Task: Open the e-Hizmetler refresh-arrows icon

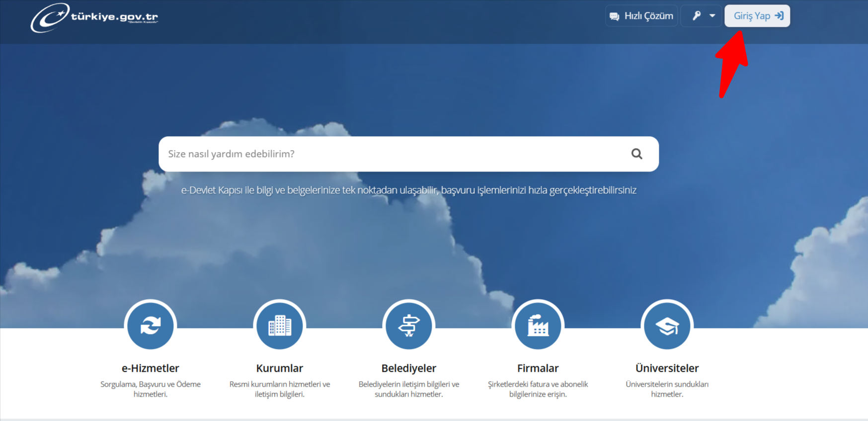Action: point(151,326)
